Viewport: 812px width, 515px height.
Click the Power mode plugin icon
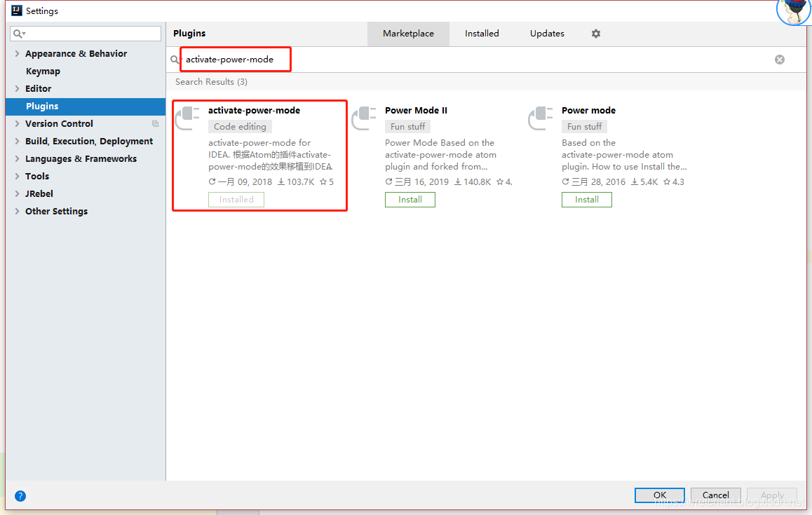coord(541,118)
